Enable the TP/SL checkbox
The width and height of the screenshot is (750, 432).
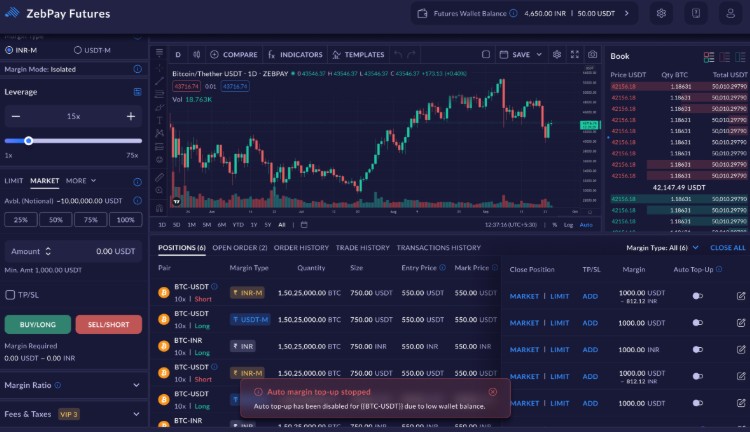[10, 295]
